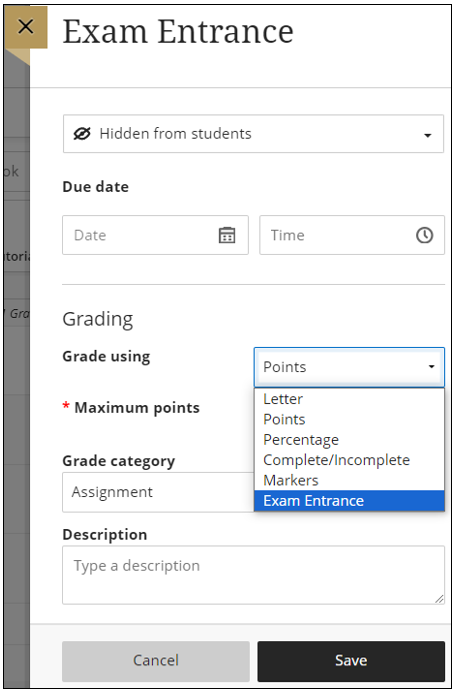Close the Exam Entrance panel with X
457x692 pixels.
(x=26, y=27)
